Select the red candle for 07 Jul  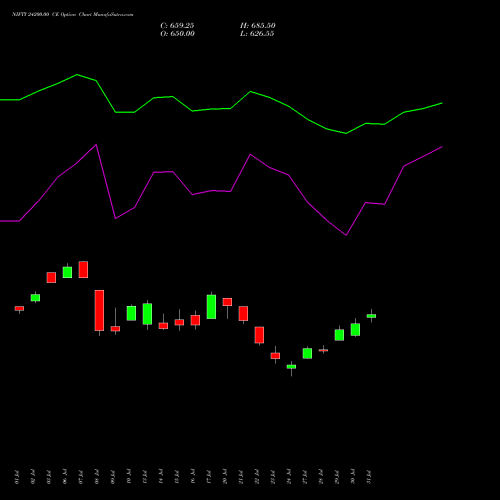[83, 269]
